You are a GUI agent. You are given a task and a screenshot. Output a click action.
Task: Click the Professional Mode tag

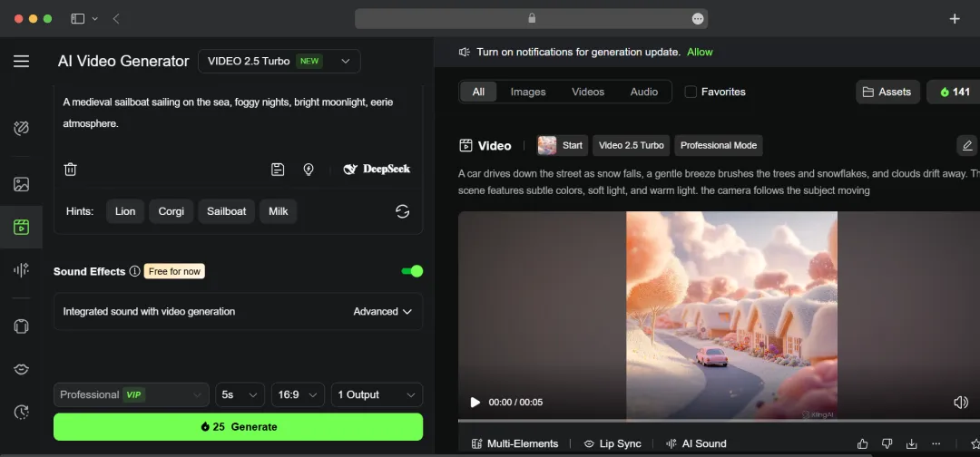coord(719,145)
